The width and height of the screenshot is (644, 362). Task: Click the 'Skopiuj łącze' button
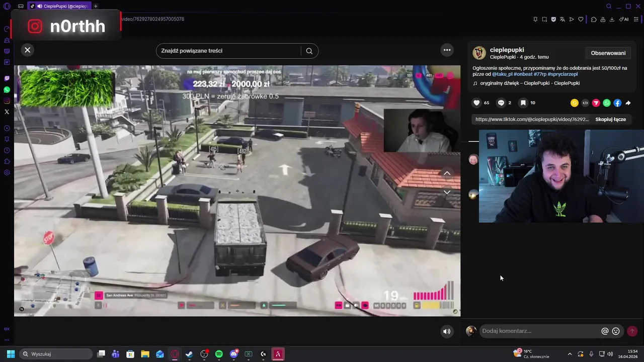610,120
